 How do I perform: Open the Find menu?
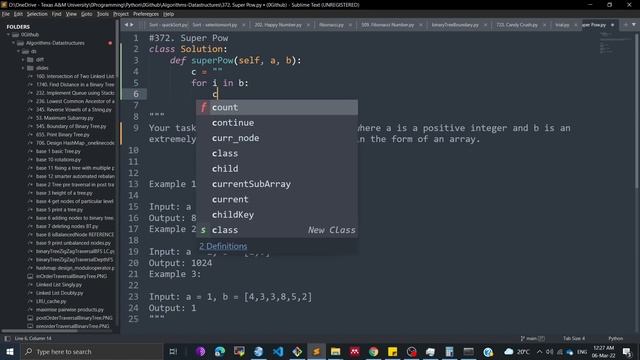tap(56, 14)
